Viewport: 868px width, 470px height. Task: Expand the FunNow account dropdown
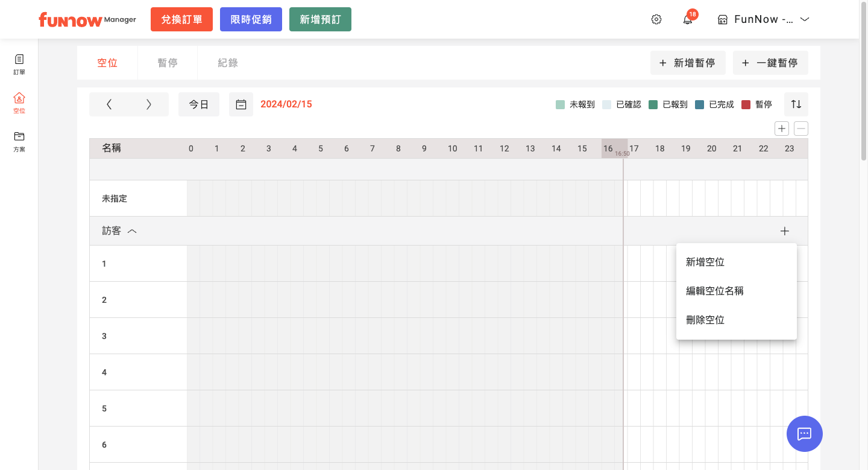click(804, 19)
